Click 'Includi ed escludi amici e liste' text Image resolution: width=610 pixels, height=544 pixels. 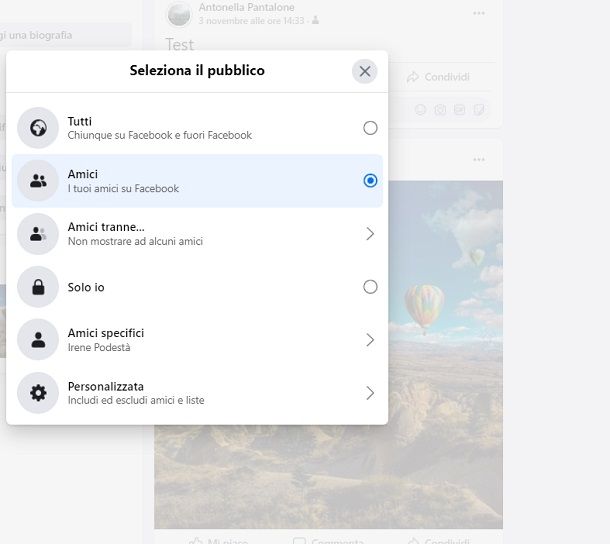136,400
